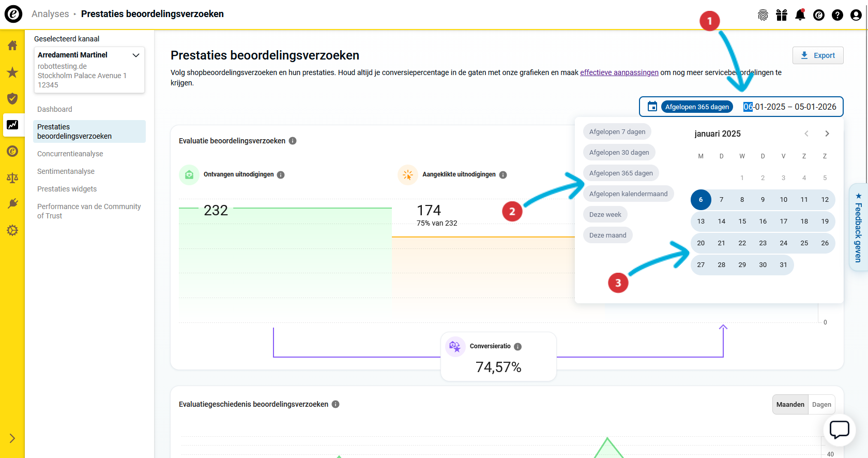The width and height of the screenshot is (868, 458).
Task: Pick day 15 in January calendar
Action: [x=742, y=221]
